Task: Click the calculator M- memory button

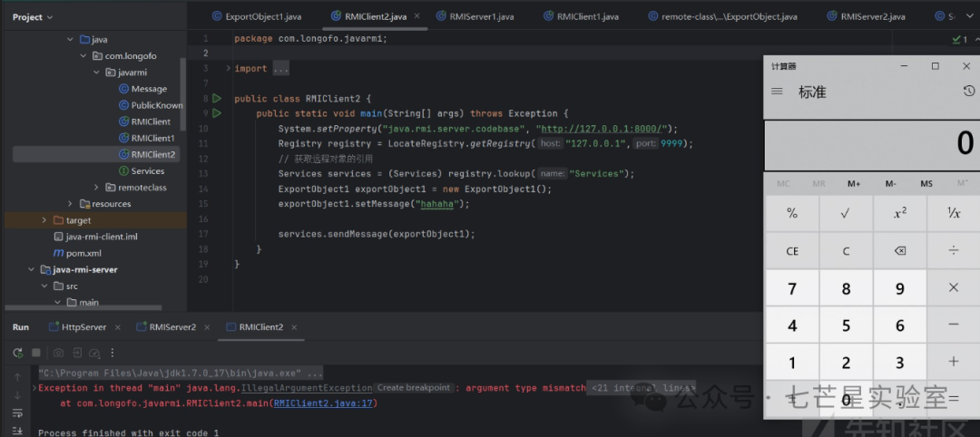Action: click(891, 183)
